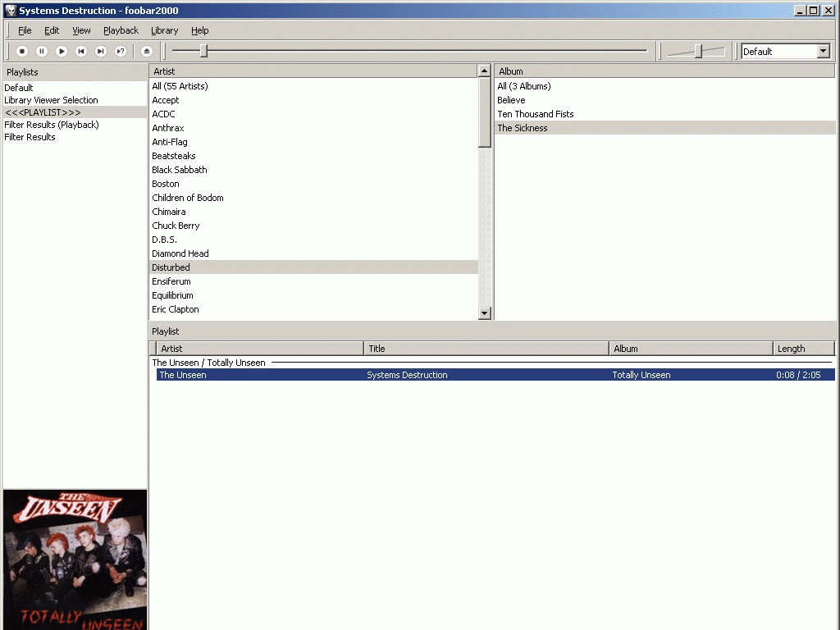
Task: Click the Artist filter column header
Action: (313, 71)
